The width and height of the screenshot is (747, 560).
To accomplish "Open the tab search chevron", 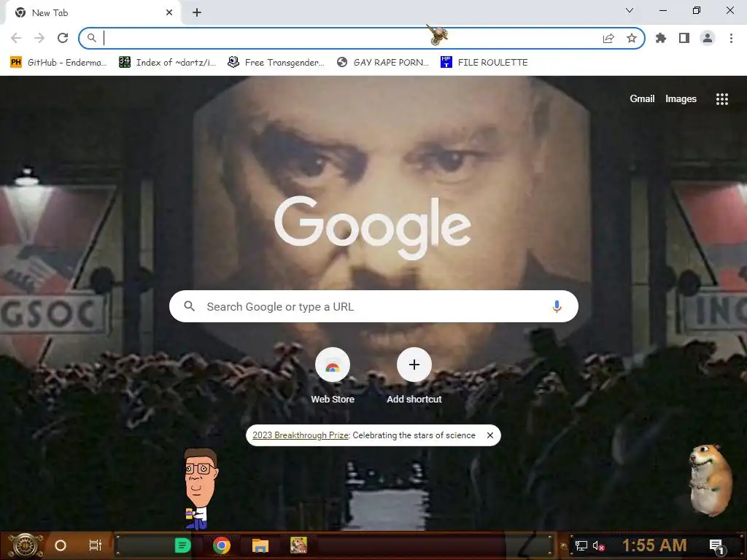I will pyautogui.click(x=630, y=10).
